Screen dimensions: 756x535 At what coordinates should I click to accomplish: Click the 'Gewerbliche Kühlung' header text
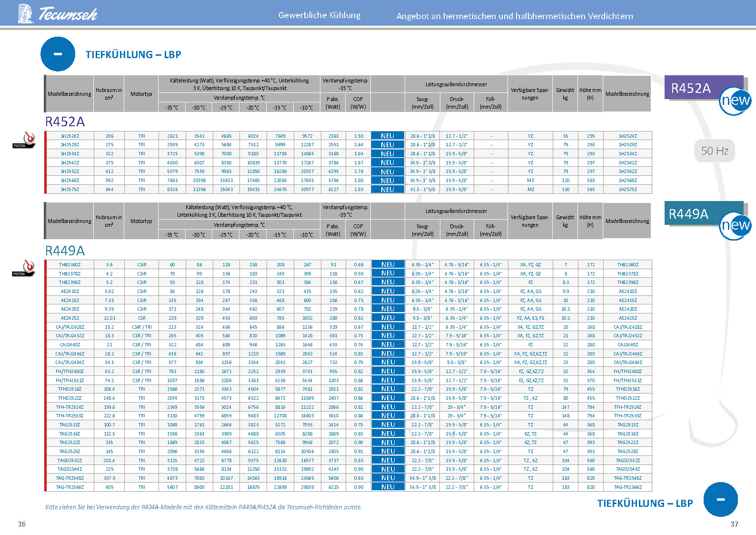[x=319, y=15]
